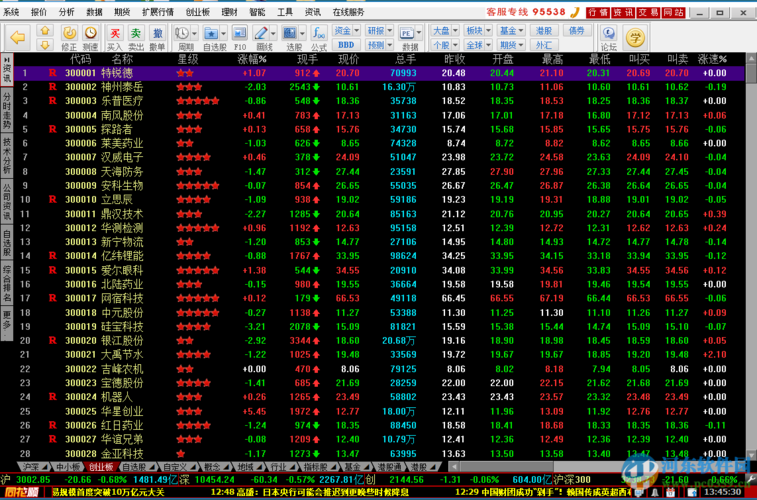The height and width of the screenshot is (500, 757).
Task: Open the 在线服务 menu
Action: [349, 13]
